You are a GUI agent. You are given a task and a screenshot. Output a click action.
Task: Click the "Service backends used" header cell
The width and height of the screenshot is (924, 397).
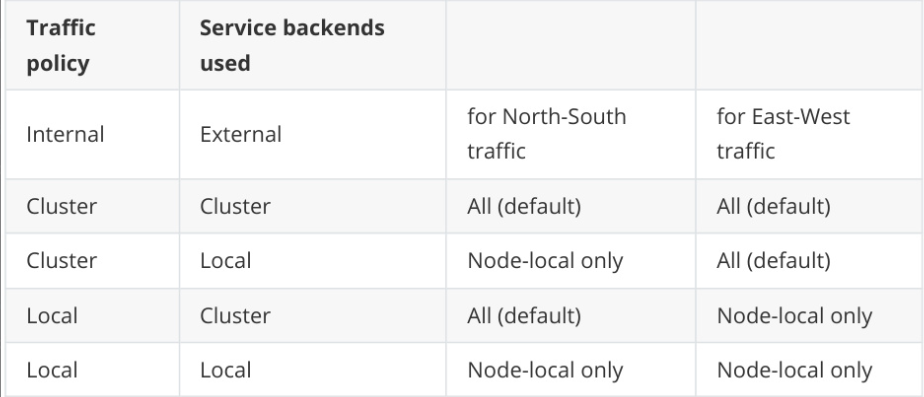click(312, 45)
